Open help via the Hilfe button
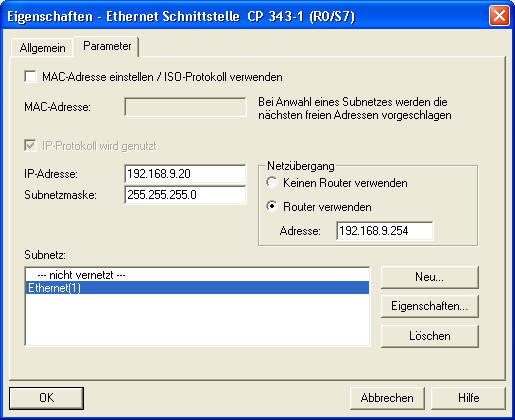The image size is (515, 420). [x=468, y=398]
